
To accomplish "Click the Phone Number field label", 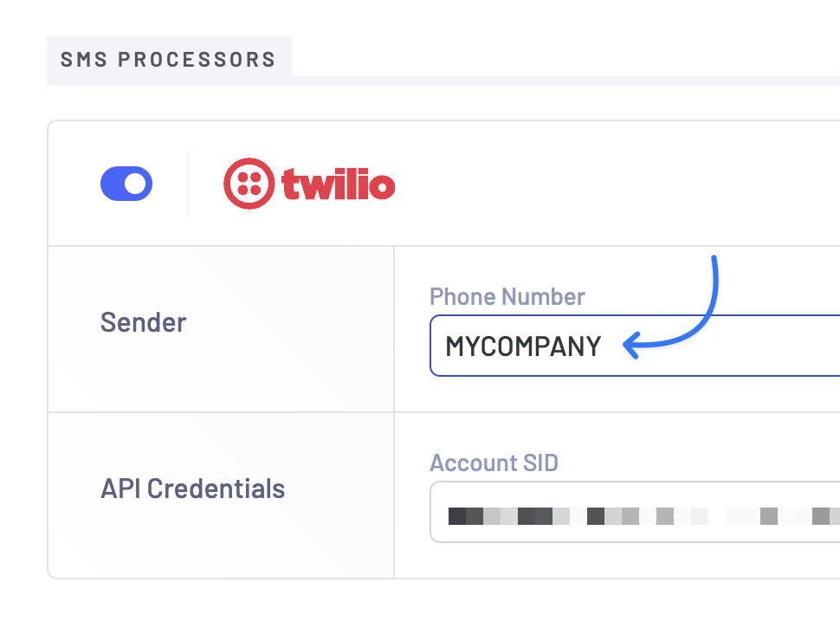I will coord(507,296).
